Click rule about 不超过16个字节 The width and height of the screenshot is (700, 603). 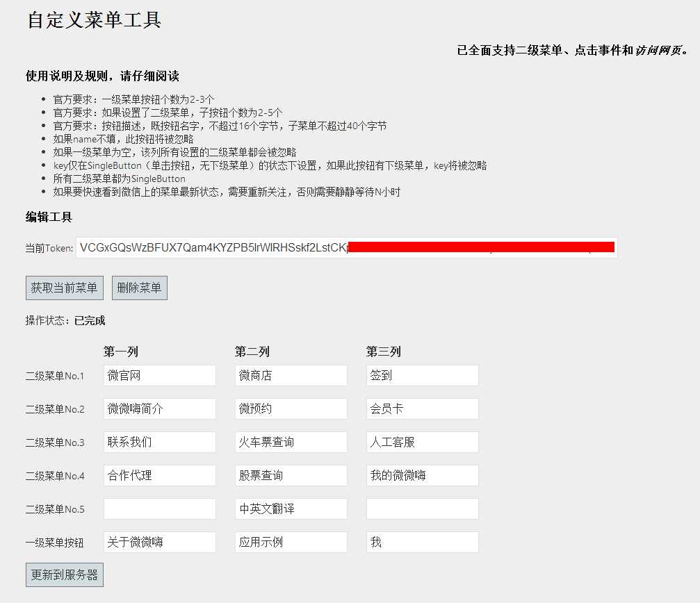click(x=220, y=126)
